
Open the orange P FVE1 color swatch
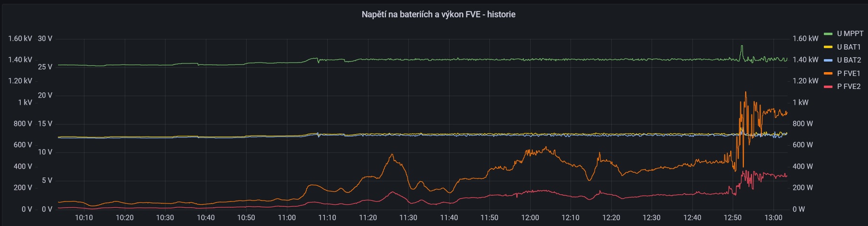pyautogui.click(x=828, y=74)
